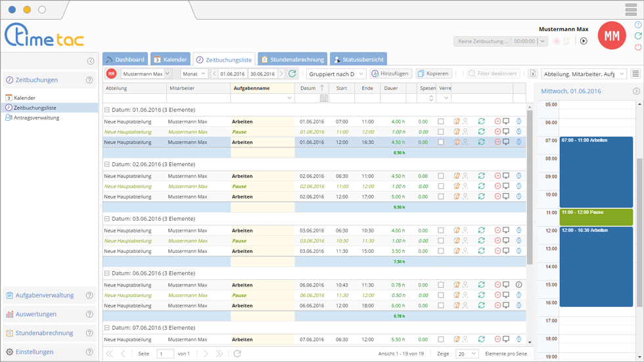The width and height of the screenshot is (644, 362).
Task: Tick the checkbox in first 01.06.2016 row
Action: tap(441, 122)
